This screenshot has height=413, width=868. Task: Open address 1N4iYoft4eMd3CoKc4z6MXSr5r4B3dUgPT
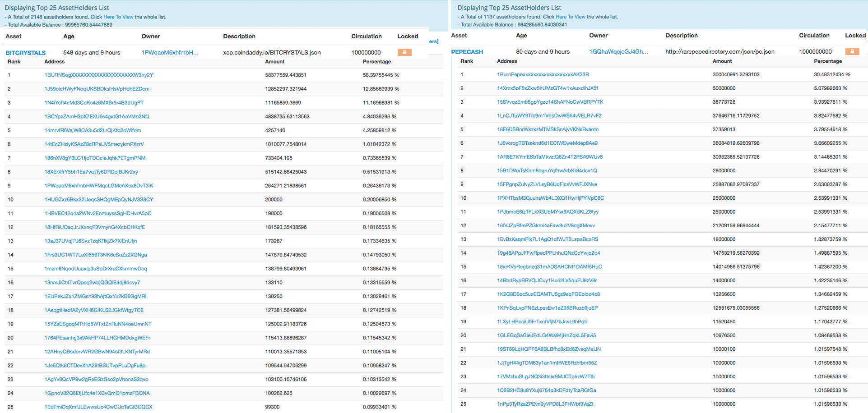pyautogui.click(x=94, y=103)
